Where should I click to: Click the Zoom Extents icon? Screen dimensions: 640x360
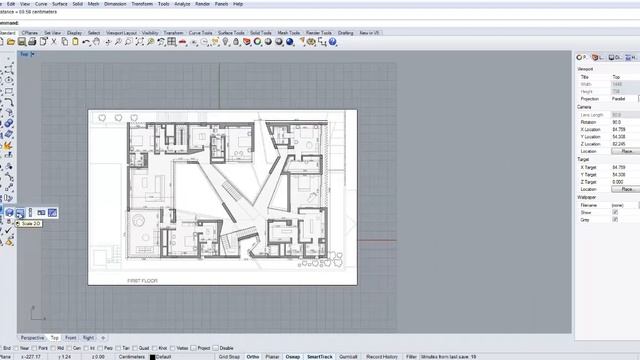pyautogui.click(x=140, y=42)
